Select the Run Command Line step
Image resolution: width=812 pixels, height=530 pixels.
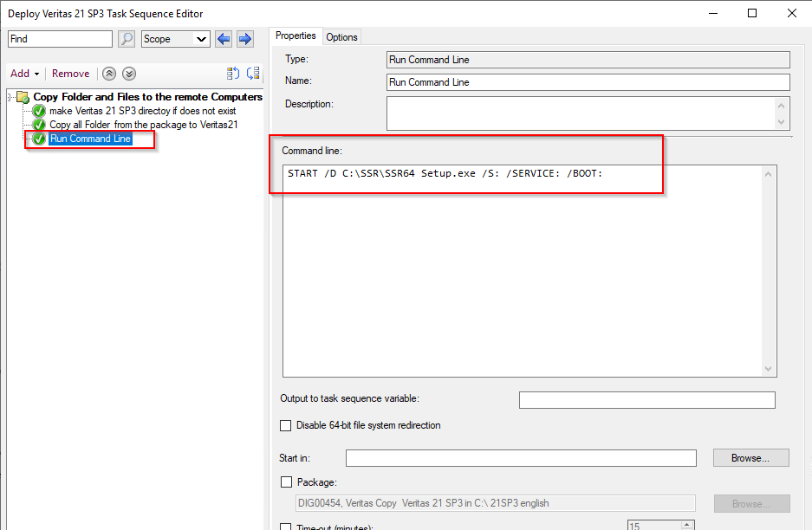pos(90,139)
